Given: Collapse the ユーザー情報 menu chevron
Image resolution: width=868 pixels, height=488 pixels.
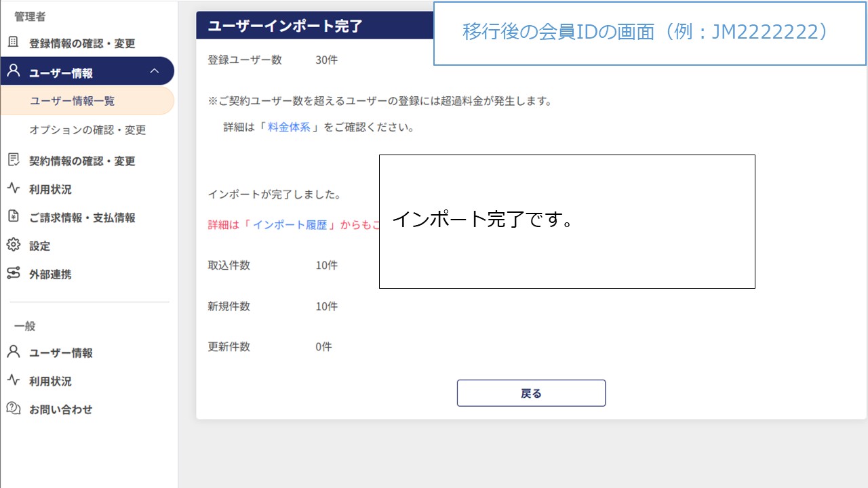Looking at the screenshot, I should tap(155, 71).
